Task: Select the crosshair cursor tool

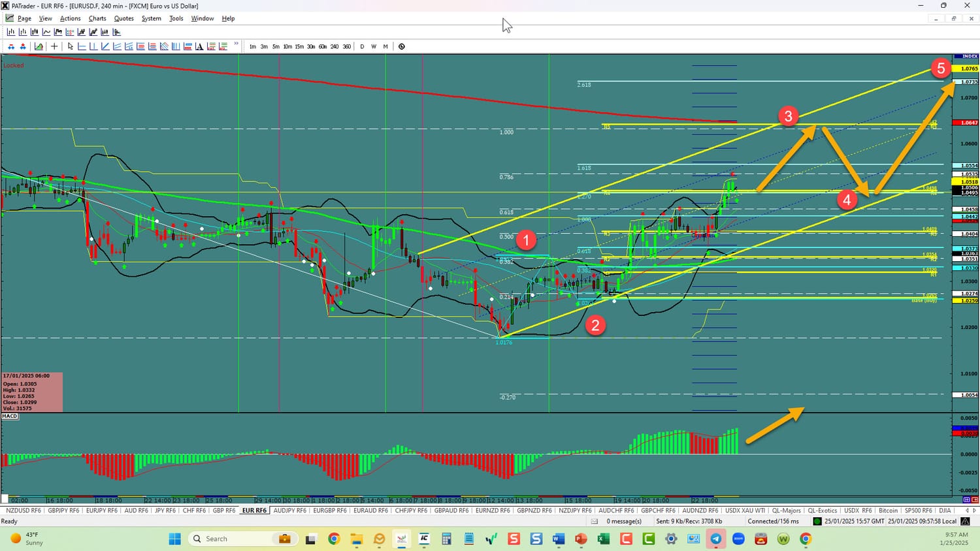Action: pyautogui.click(x=54, y=46)
